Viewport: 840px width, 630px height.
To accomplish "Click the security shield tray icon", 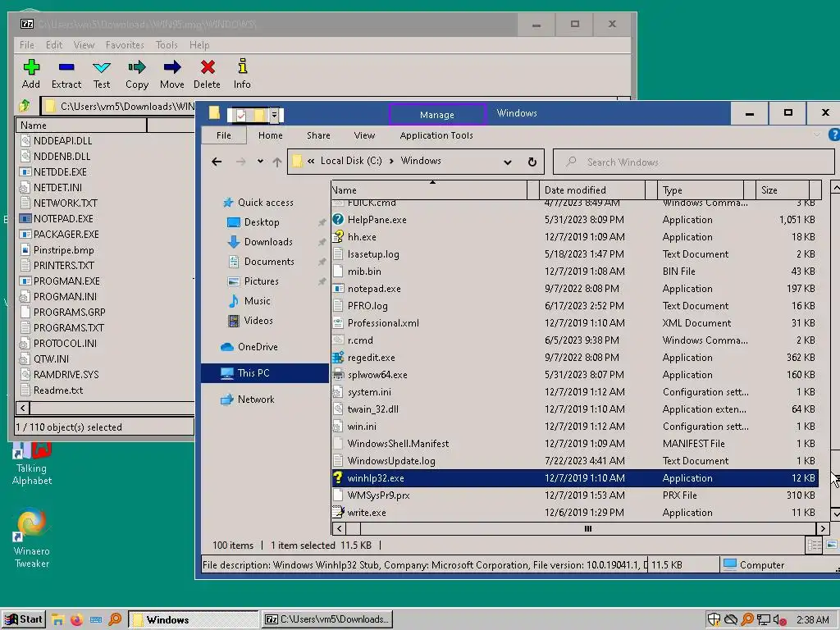I will (714, 620).
